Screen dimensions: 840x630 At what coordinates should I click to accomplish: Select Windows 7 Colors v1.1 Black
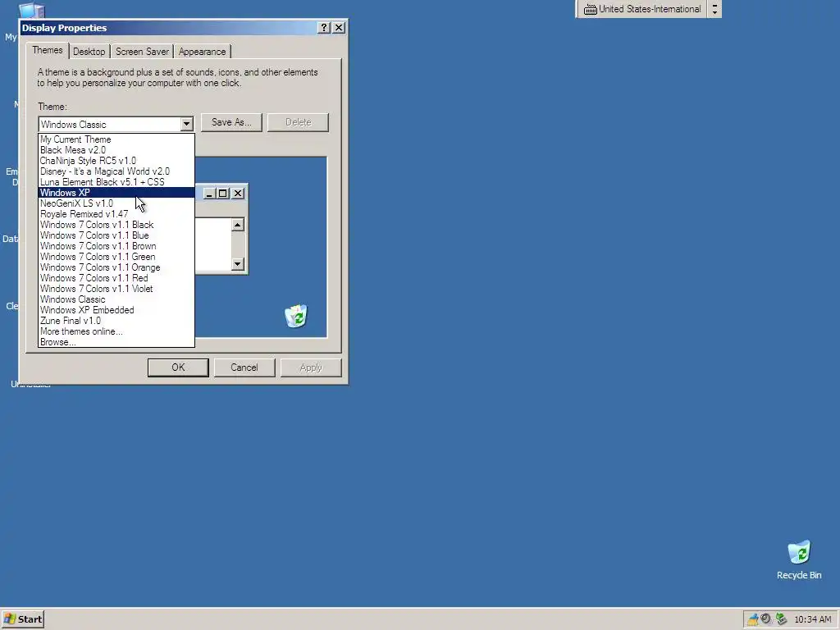pos(116,225)
